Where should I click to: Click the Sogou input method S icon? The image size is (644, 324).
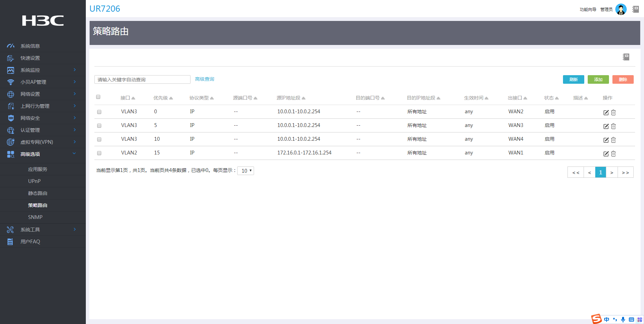pos(596,319)
